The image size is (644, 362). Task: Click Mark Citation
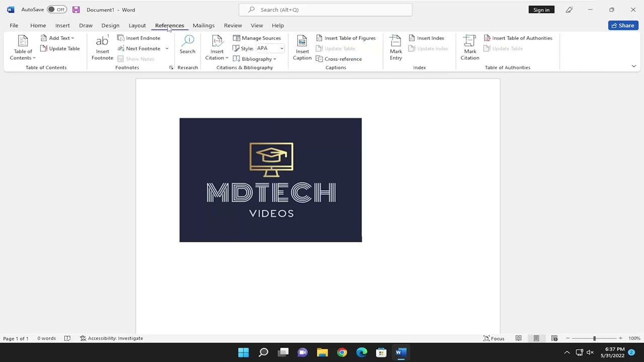tap(470, 48)
